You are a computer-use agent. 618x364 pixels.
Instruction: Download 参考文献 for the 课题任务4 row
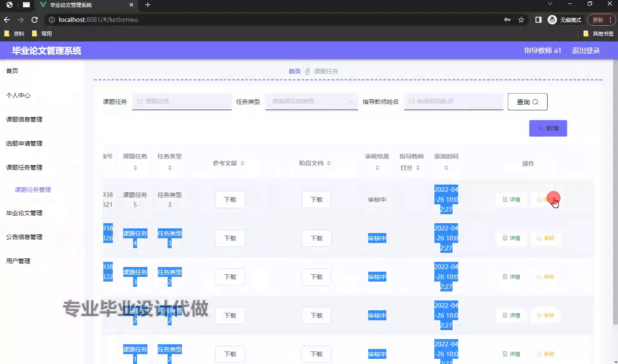click(230, 238)
